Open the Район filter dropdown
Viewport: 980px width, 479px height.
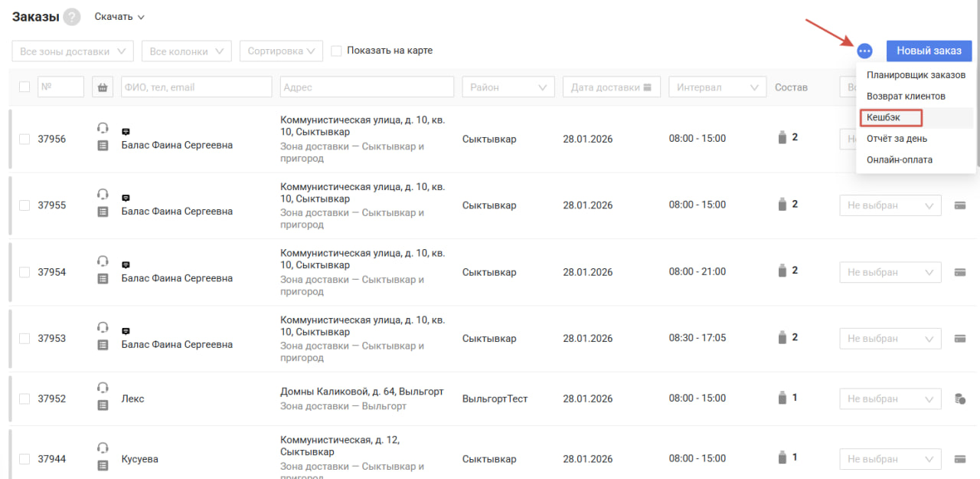508,87
